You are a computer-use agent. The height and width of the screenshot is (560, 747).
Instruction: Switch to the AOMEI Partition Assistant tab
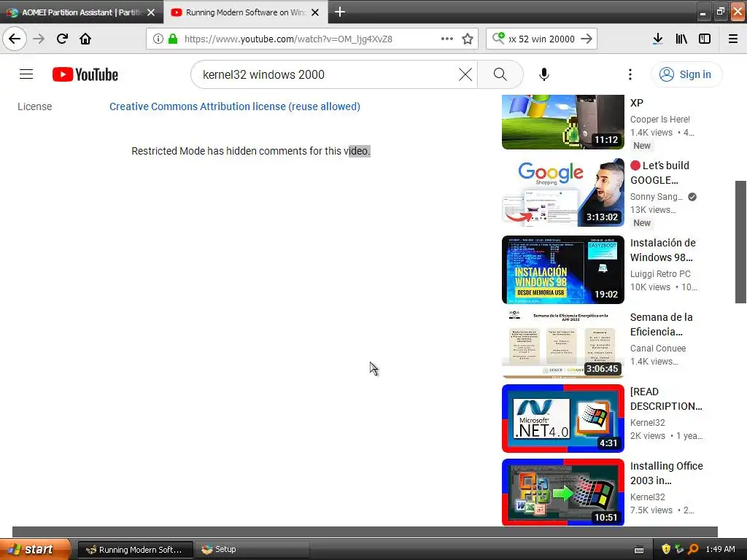click(x=81, y=12)
